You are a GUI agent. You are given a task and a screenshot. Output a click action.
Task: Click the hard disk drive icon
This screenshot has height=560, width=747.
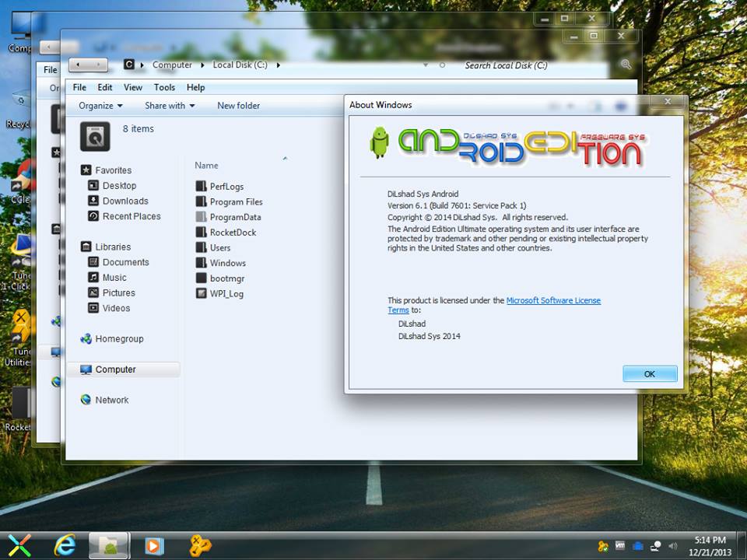pos(95,137)
